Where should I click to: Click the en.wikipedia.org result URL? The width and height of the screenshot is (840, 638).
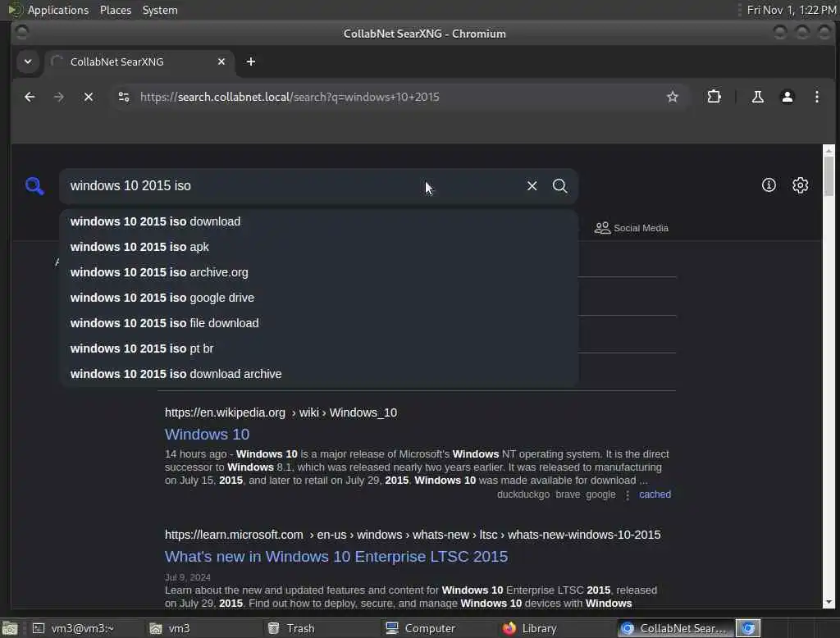[281, 412]
